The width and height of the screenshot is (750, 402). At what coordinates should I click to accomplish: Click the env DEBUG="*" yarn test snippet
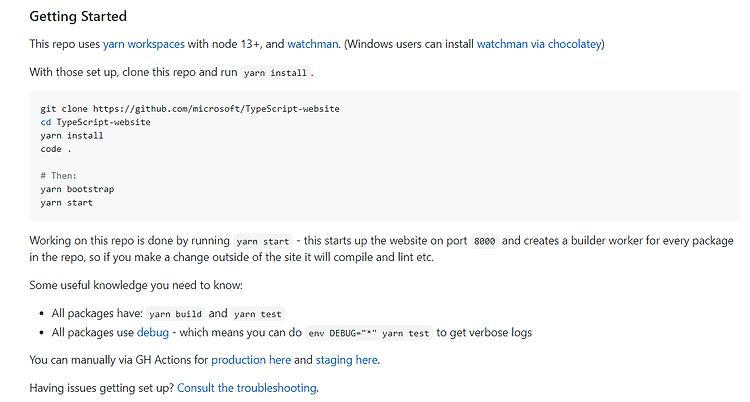(x=369, y=333)
